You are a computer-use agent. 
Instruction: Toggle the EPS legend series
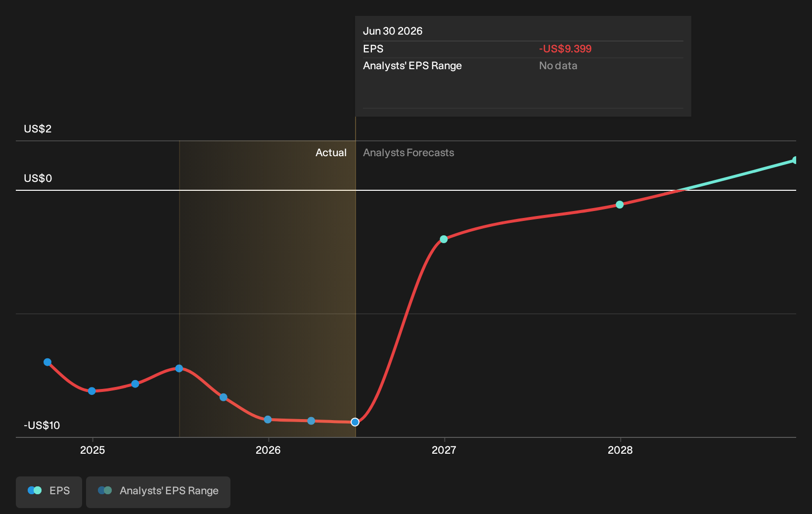49,492
